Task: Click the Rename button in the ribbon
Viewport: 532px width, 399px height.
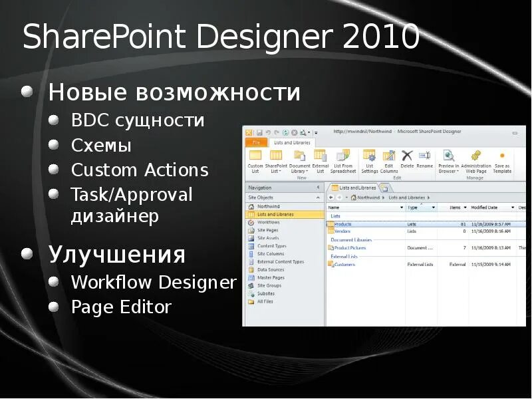Action: point(424,159)
